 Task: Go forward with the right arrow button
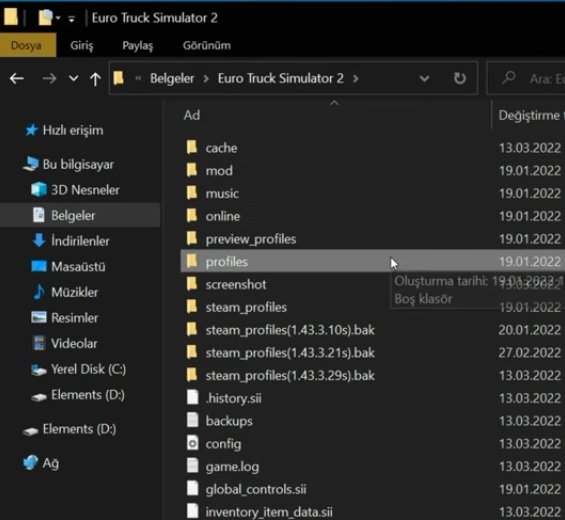(x=49, y=78)
